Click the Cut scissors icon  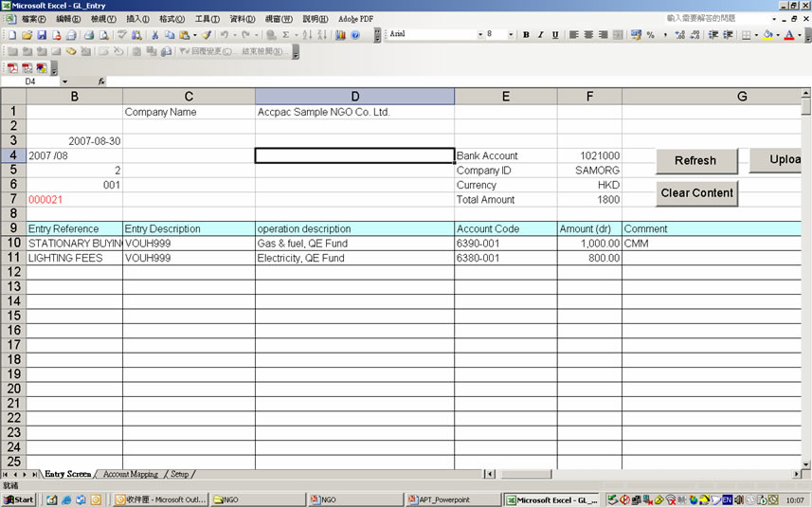154,35
